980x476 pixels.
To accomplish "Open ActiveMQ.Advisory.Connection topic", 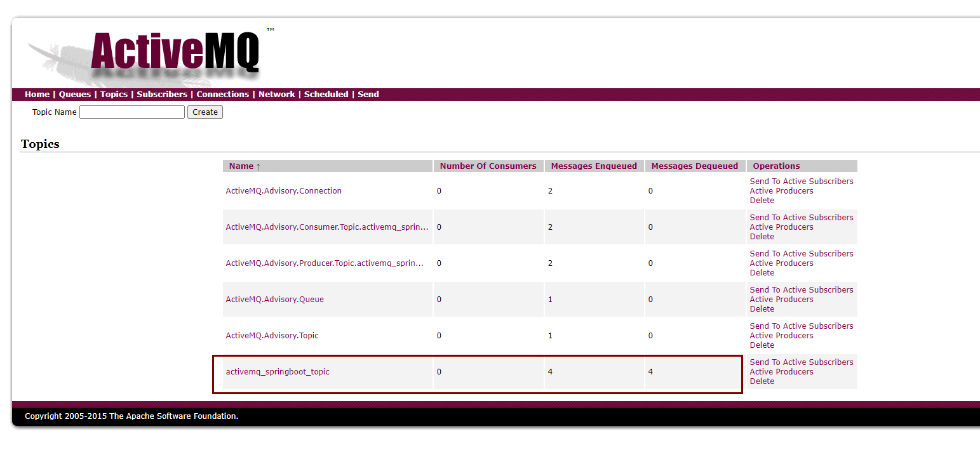I will [x=283, y=191].
